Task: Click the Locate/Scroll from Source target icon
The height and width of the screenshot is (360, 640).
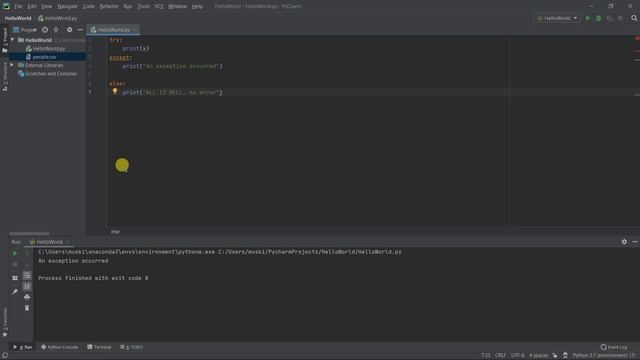Action: 45,30
